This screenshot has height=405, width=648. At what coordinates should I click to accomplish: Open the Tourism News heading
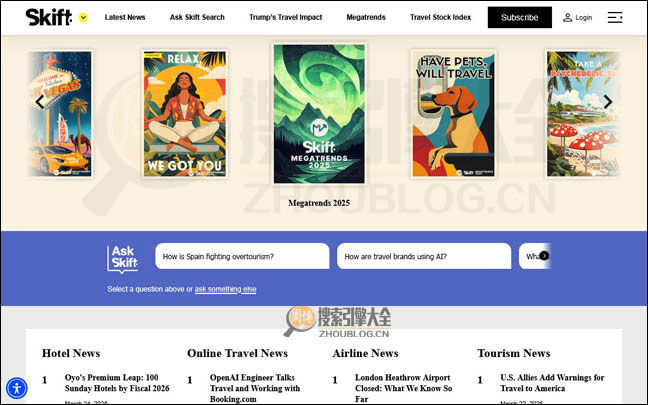pos(514,353)
